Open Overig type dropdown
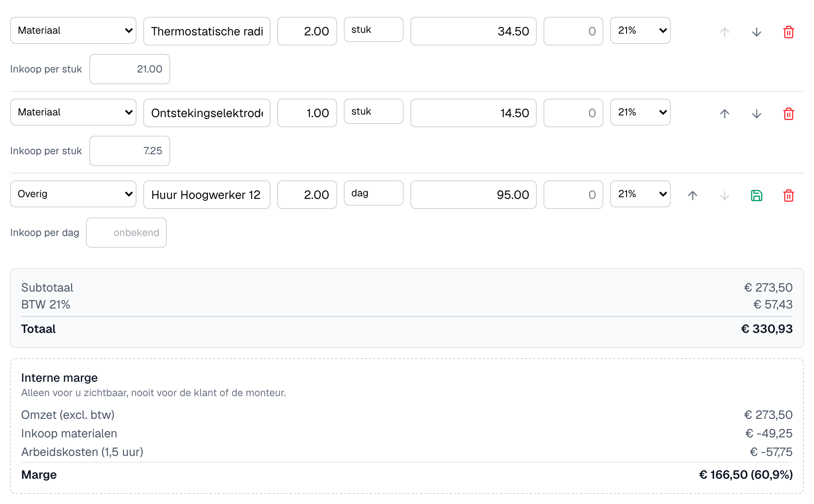The height and width of the screenshot is (504, 814). point(73,194)
